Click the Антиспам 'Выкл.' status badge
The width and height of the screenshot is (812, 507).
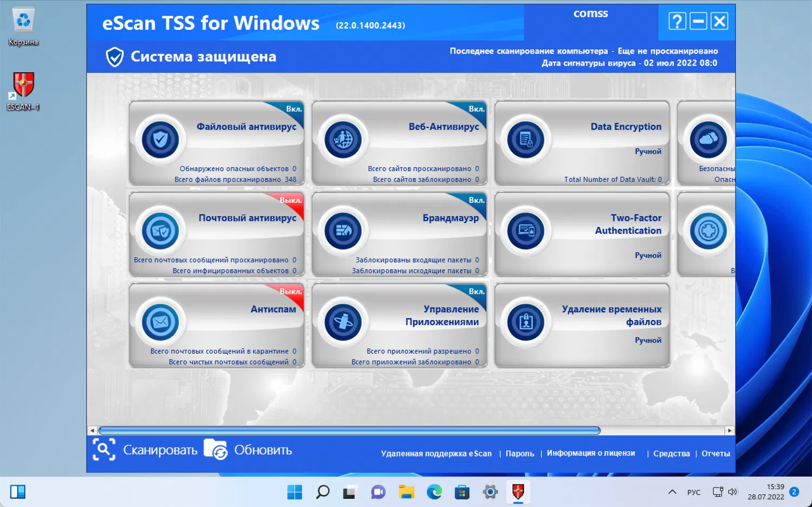[291, 292]
